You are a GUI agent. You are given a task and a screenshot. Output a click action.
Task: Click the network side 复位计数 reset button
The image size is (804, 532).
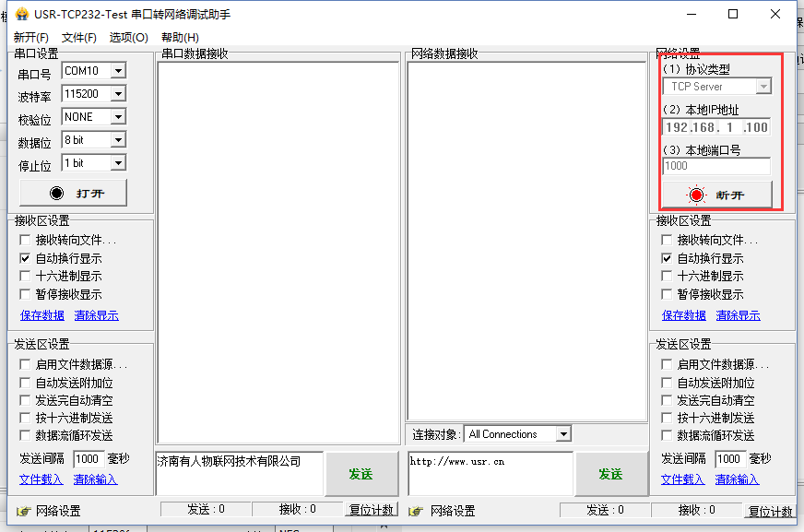click(x=770, y=511)
